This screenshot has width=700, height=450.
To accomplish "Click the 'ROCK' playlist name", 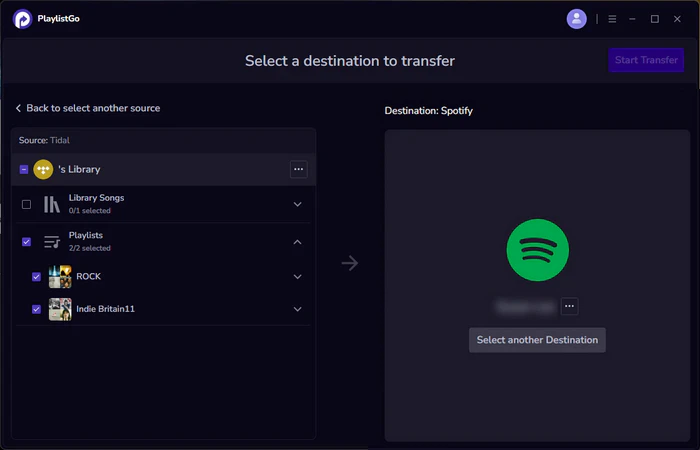I will [88, 276].
